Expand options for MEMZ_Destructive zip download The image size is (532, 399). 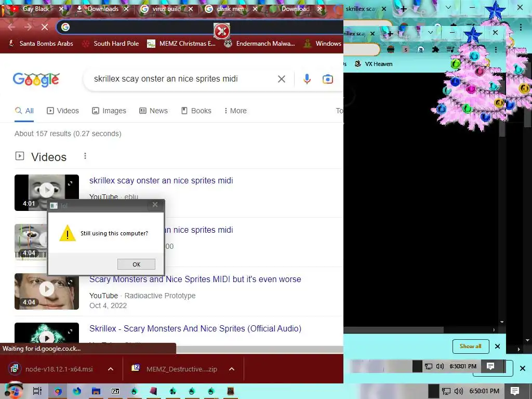(x=232, y=369)
